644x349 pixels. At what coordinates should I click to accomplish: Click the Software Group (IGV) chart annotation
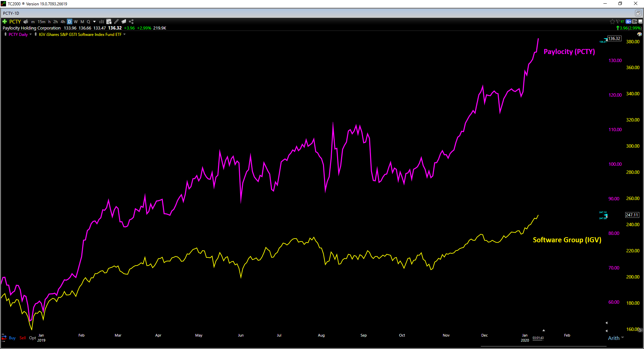(567, 240)
